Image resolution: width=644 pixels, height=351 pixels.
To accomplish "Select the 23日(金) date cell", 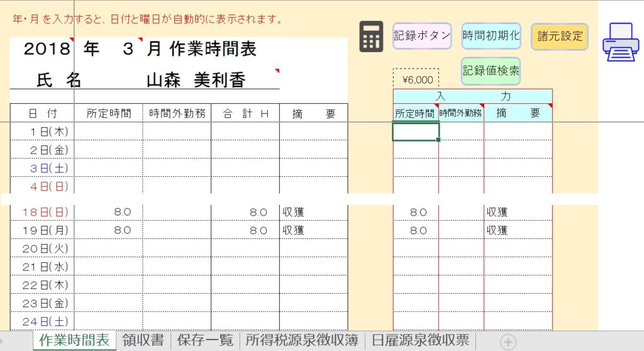I will (x=42, y=303).
